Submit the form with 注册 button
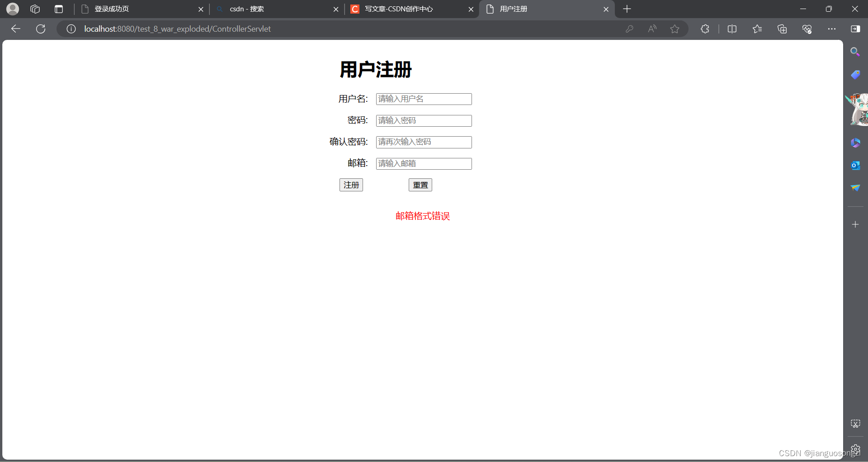Image resolution: width=868 pixels, height=462 pixels. 351,185
